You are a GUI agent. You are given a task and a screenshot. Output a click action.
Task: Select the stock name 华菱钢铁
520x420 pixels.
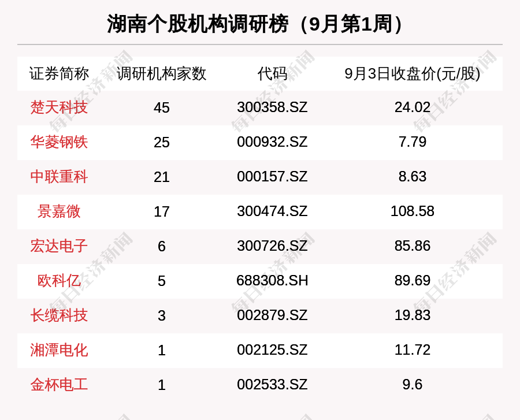click(x=59, y=142)
